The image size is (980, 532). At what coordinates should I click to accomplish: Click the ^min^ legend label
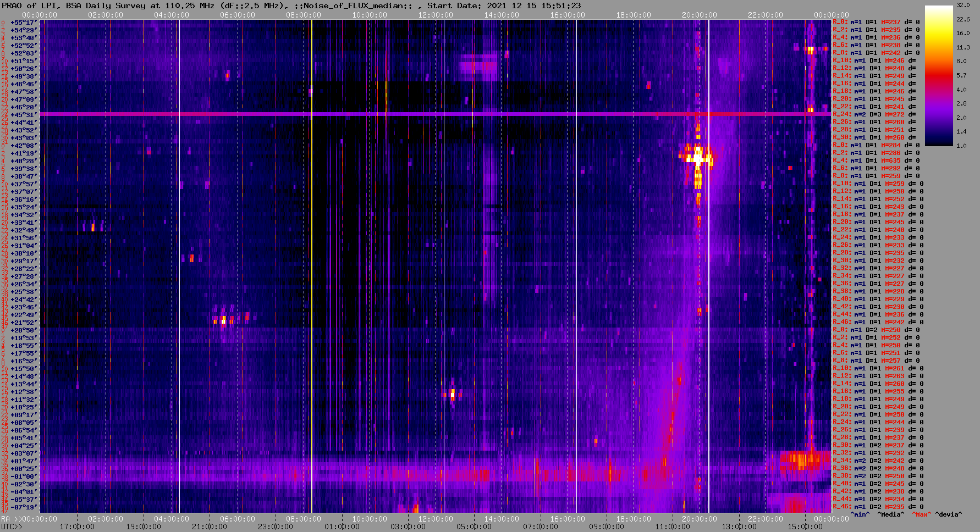click(860, 514)
